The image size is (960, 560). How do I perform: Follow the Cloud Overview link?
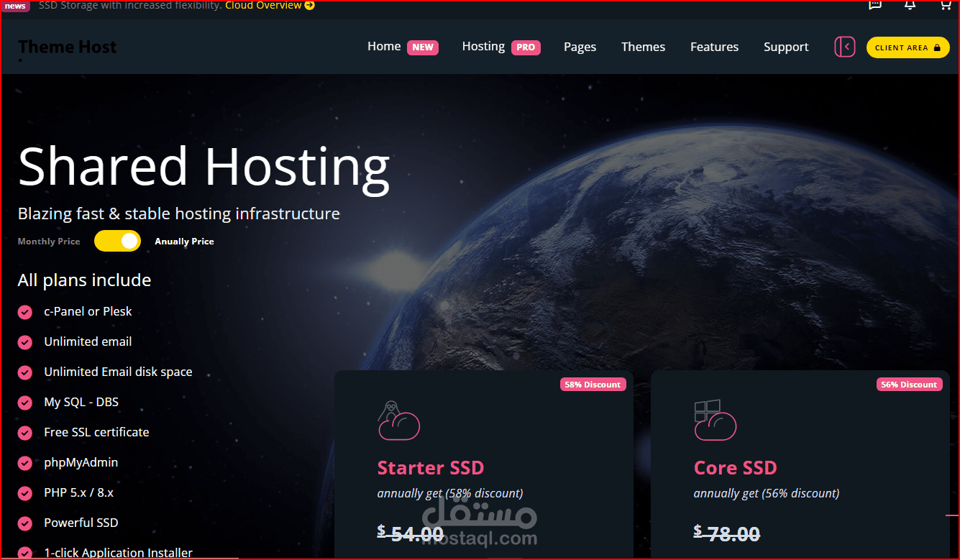tap(263, 5)
